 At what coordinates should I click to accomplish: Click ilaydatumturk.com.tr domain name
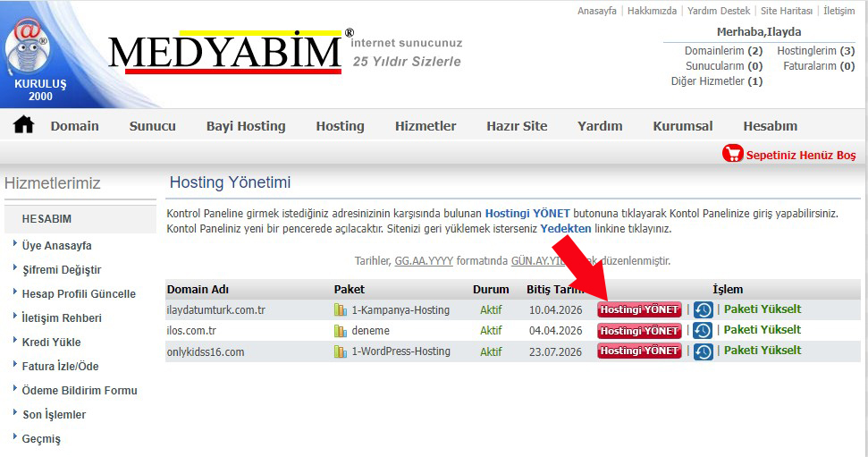[x=216, y=309]
